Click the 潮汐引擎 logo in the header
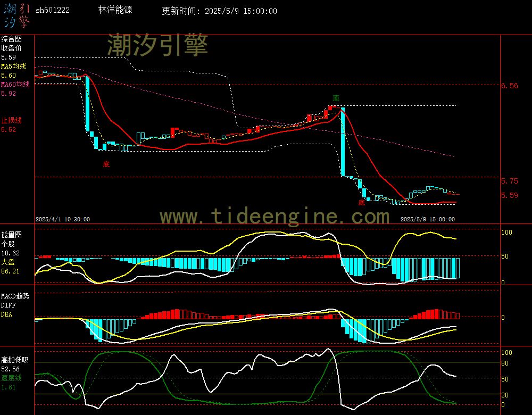This screenshot has height=415, width=532. coord(17,16)
